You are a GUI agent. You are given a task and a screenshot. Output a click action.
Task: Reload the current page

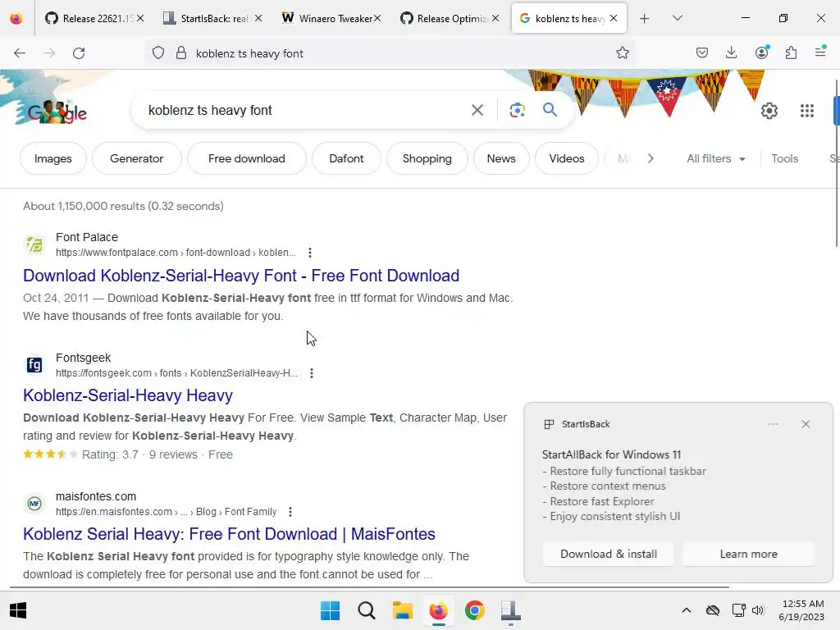(x=79, y=53)
